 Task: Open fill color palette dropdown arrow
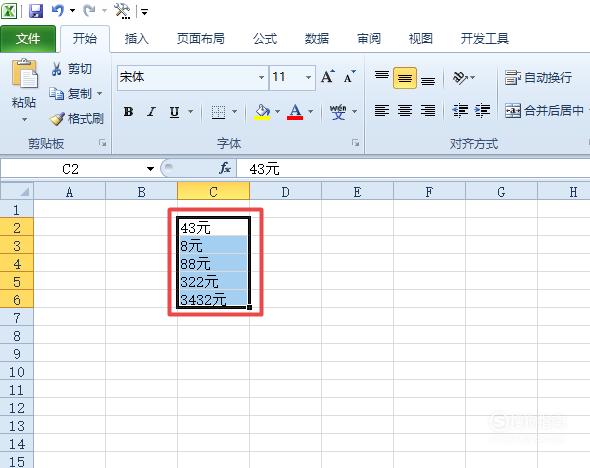point(277,112)
